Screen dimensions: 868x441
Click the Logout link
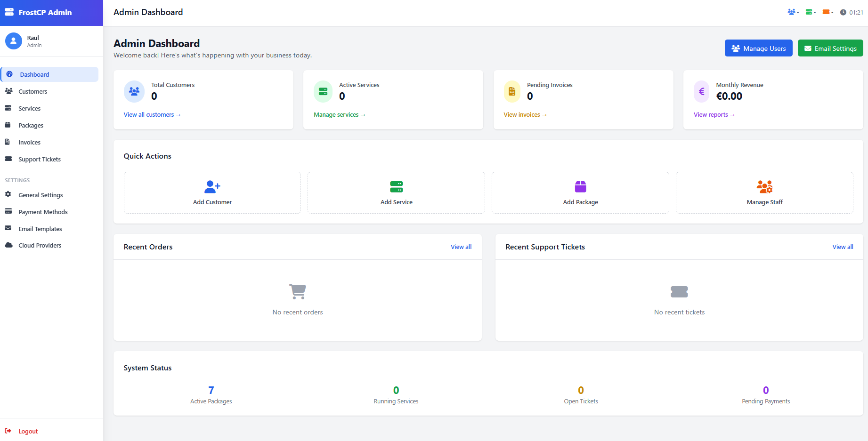tap(28, 431)
